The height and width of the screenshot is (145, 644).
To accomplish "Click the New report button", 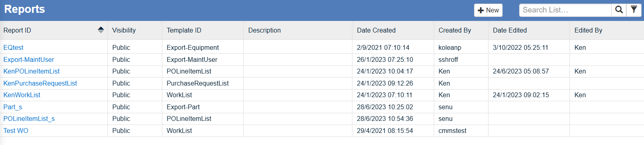I will (488, 10).
